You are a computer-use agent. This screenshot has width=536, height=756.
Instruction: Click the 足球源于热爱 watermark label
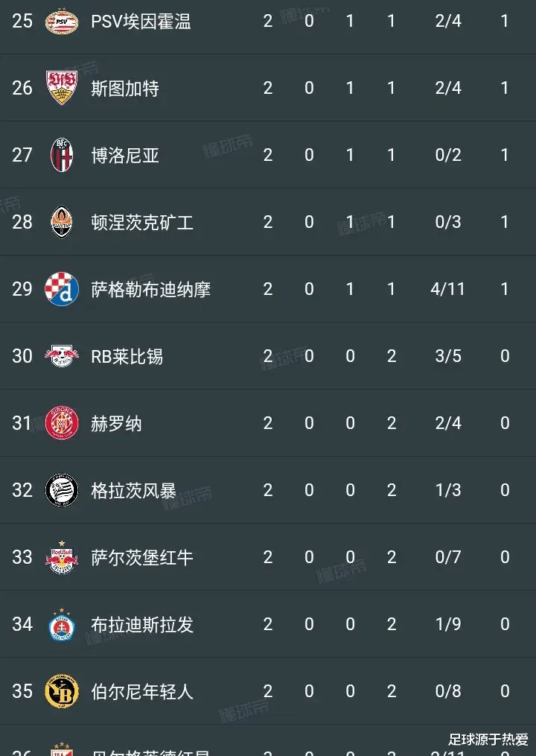point(488,740)
